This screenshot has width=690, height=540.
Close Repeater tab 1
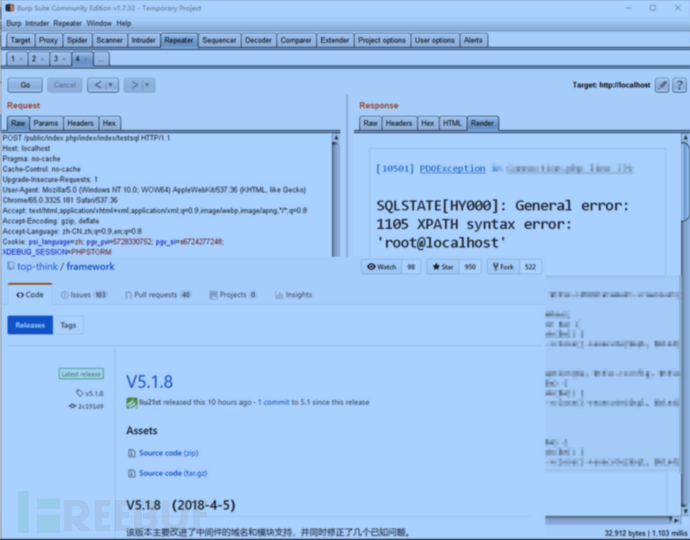click(21, 59)
